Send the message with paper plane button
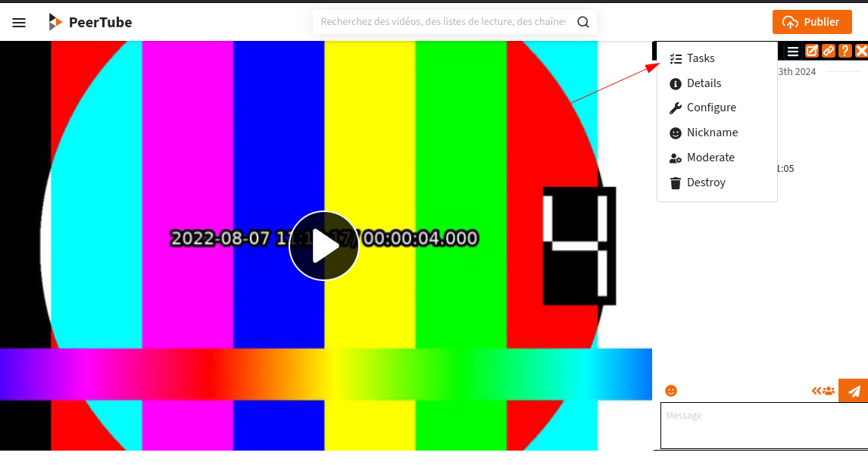 [x=854, y=391]
